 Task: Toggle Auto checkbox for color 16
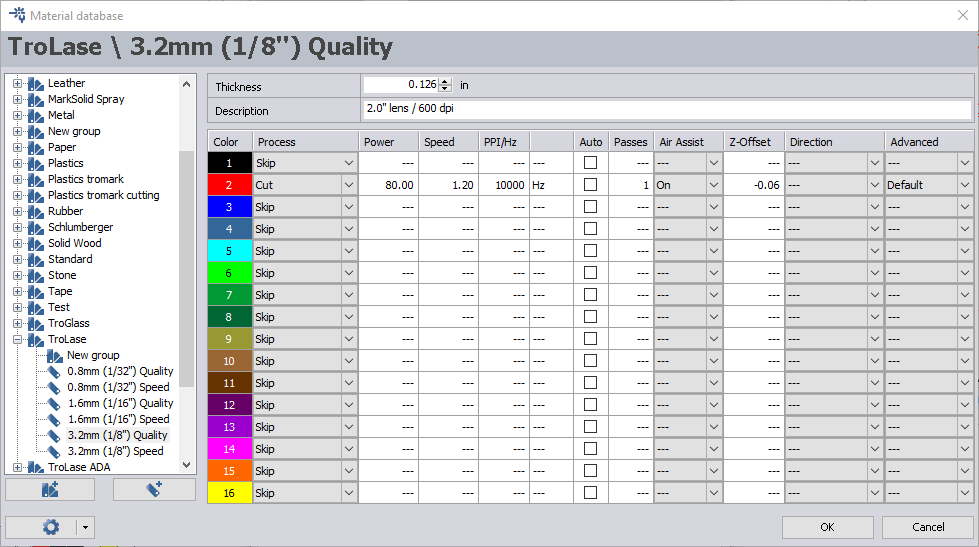(x=590, y=493)
